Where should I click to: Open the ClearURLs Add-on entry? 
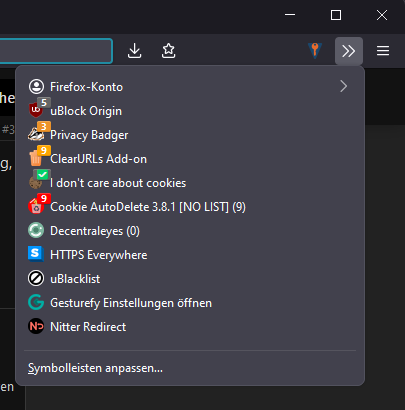click(x=190, y=159)
